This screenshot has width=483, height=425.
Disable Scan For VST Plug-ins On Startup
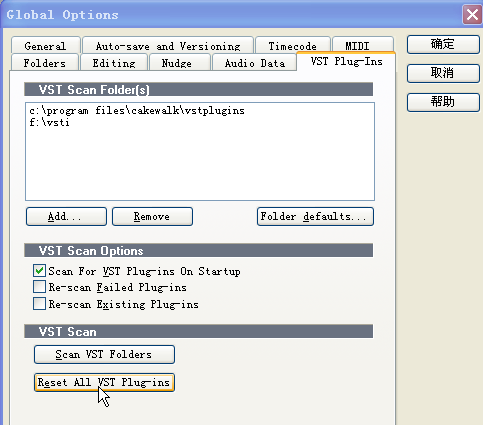(39, 271)
